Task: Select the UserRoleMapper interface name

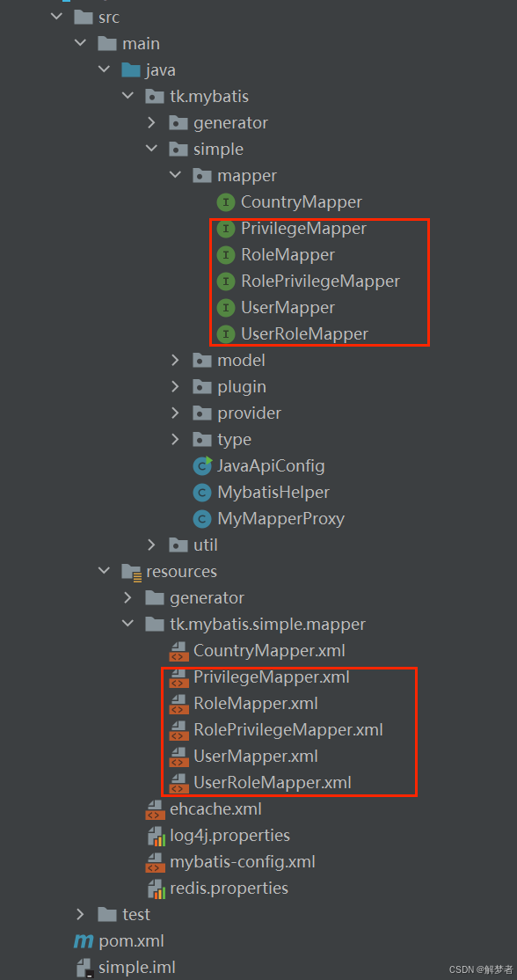Action: 305,334
